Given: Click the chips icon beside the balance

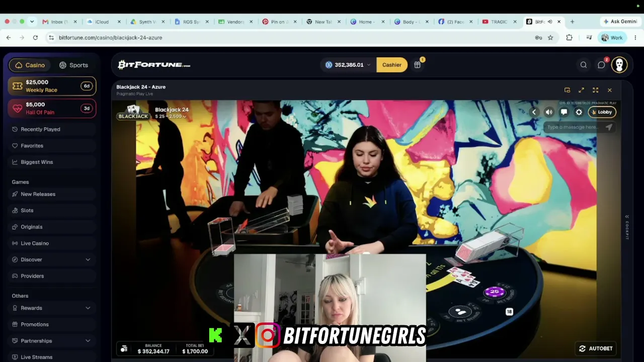Looking at the screenshot, I should click(x=124, y=348).
